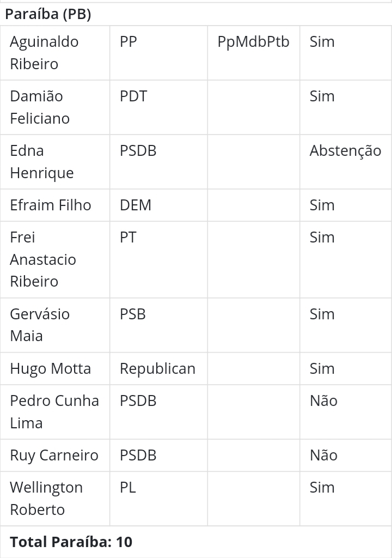Click the PDT party cell
Image resolution: width=392 pixels, height=558 pixels.
click(x=133, y=96)
